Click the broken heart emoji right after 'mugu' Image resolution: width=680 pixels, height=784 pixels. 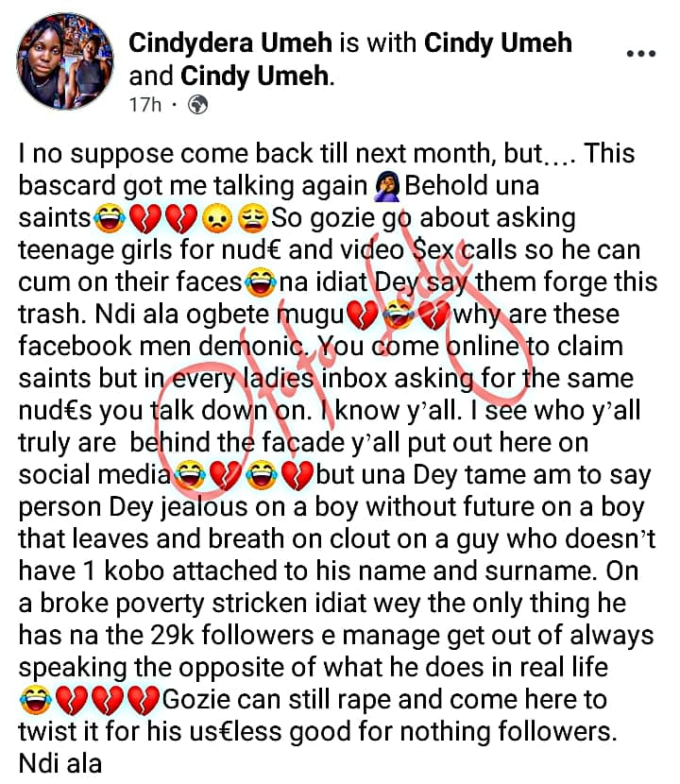pos(362,315)
